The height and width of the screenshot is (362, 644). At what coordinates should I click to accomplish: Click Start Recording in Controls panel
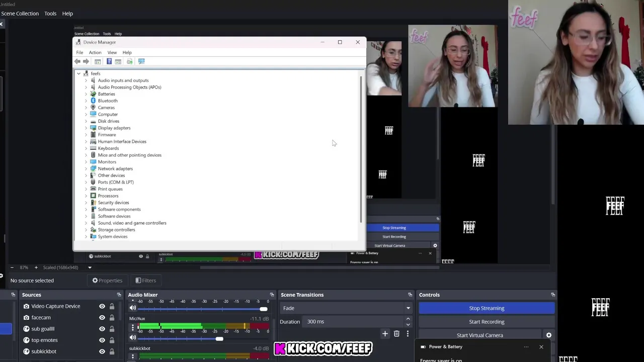[x=487, y=322]
